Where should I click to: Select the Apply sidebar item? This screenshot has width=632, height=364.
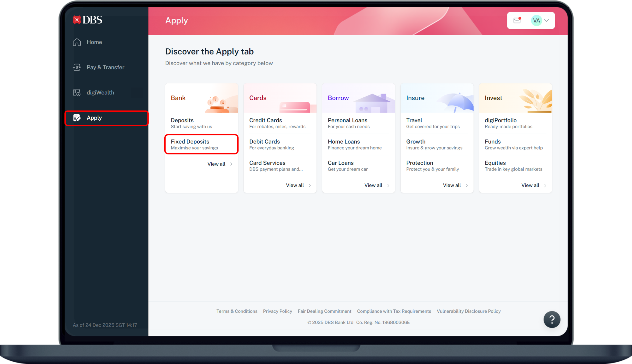coord(107,118)
